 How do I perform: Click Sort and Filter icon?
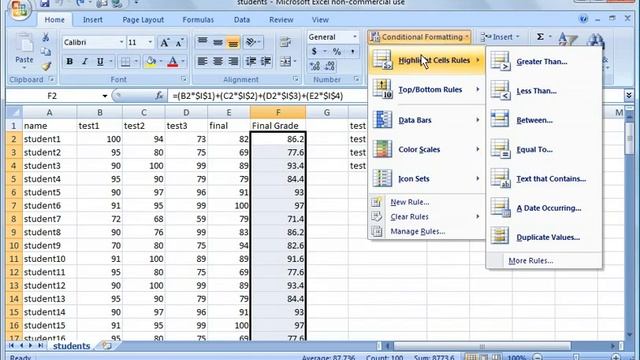(567, 39)
